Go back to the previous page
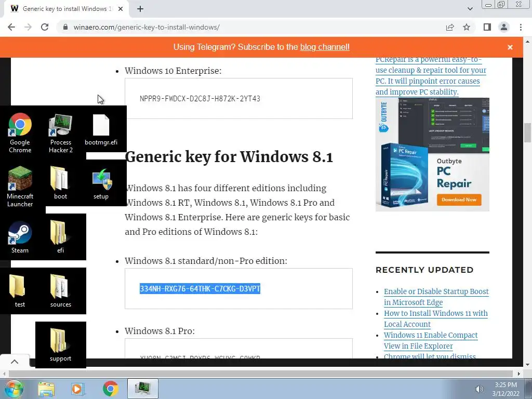 coord(11,27)
